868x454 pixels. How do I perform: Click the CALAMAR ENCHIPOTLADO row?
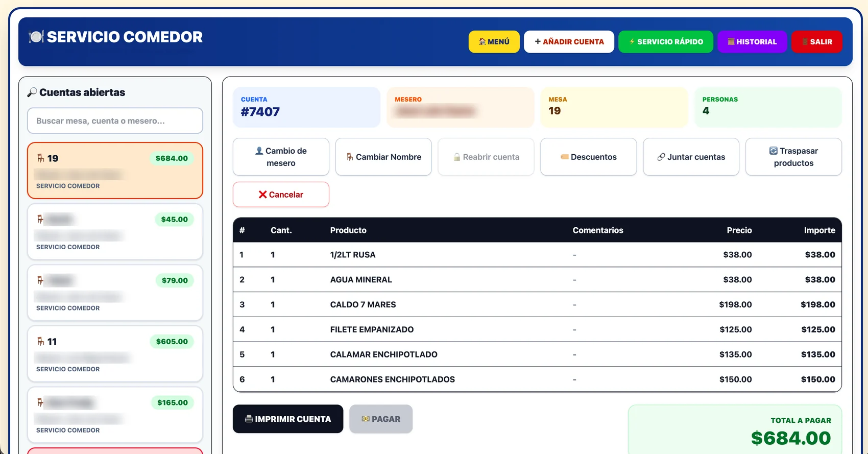tap(537, 354)
